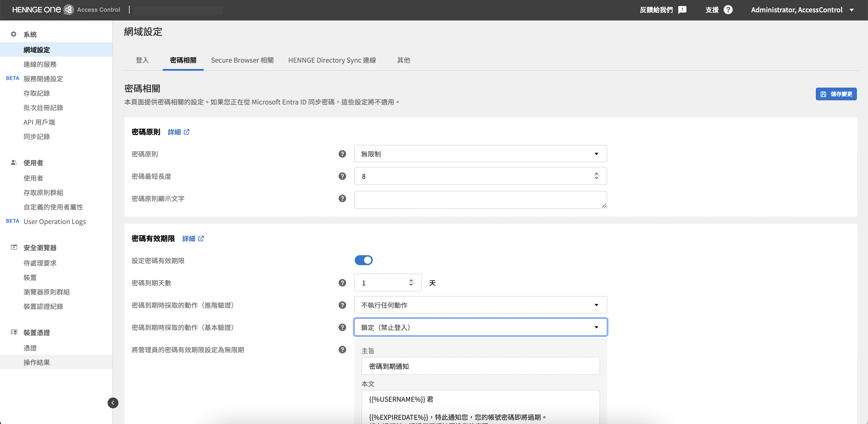Open 待處理要求 in sidebar
The height and width of the screenshot is (424, 868).
pyautogui.click(x=40, y=263)
